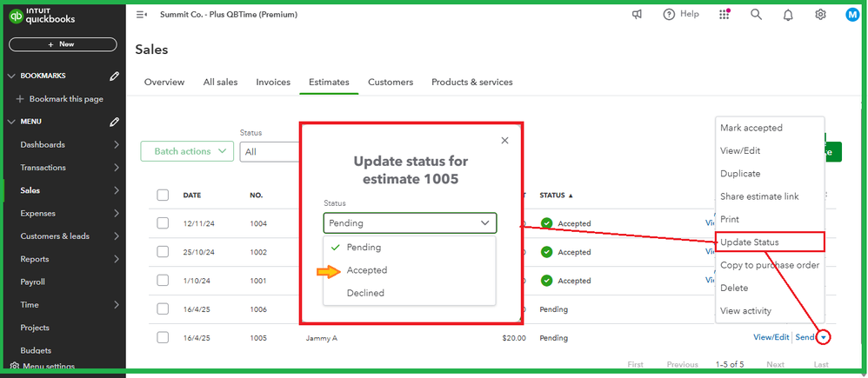Select Accepted in the status list
Image resolution: width=868 pixels, height=378 pixels.
(x=367, y=270)
